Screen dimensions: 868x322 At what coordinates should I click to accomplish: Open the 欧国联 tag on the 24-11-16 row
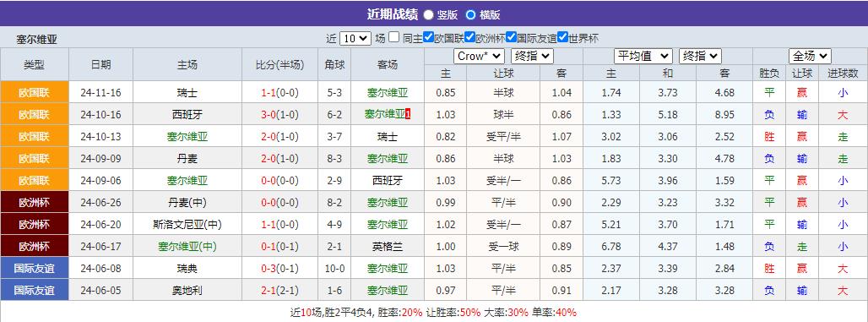pos(35,92)
